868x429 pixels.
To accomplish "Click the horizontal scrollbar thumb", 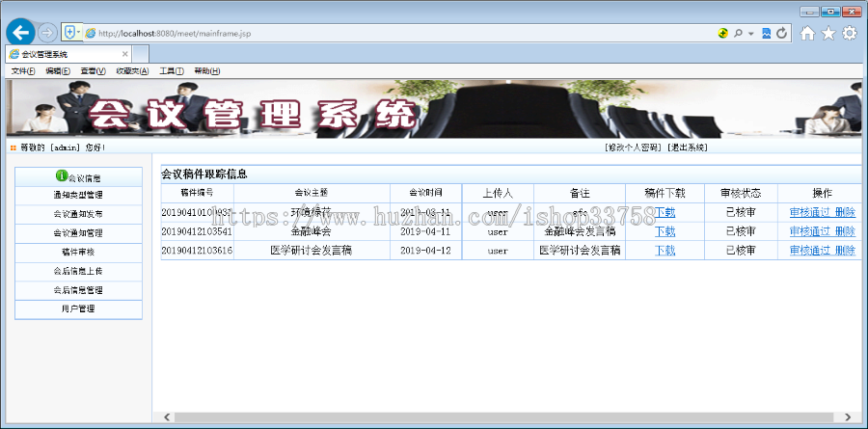I will tap(504, 417).
